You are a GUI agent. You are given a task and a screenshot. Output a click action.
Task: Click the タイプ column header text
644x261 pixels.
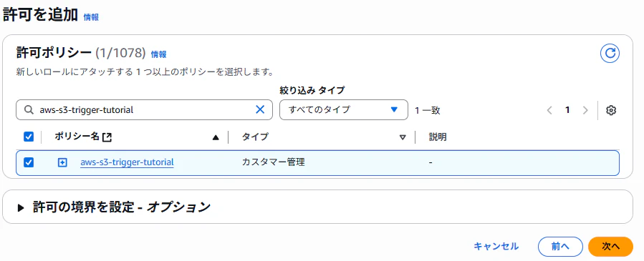255,137
